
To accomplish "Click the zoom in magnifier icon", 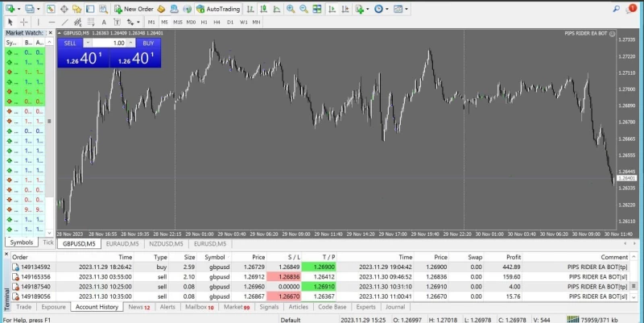I will coord(291,8).
